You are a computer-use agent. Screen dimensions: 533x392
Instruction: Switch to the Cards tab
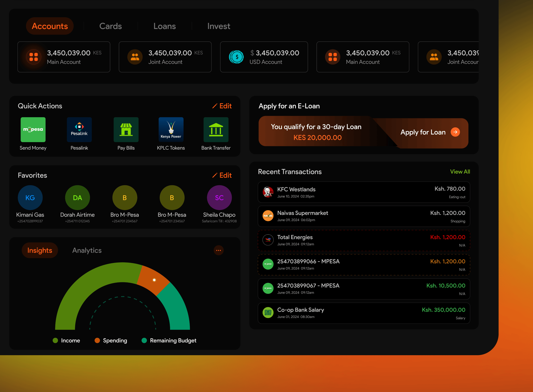[111, 26]
